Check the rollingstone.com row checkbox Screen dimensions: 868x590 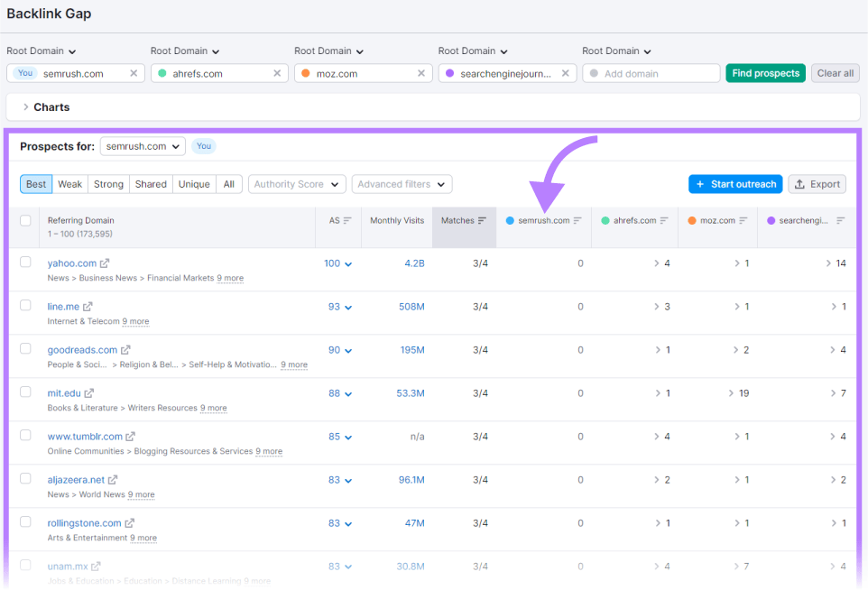pyautogui.click(x=25, y=523)
